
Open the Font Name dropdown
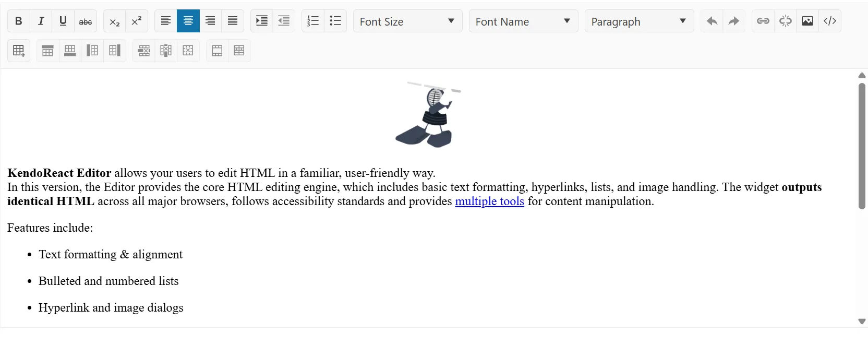pos(524,21)
